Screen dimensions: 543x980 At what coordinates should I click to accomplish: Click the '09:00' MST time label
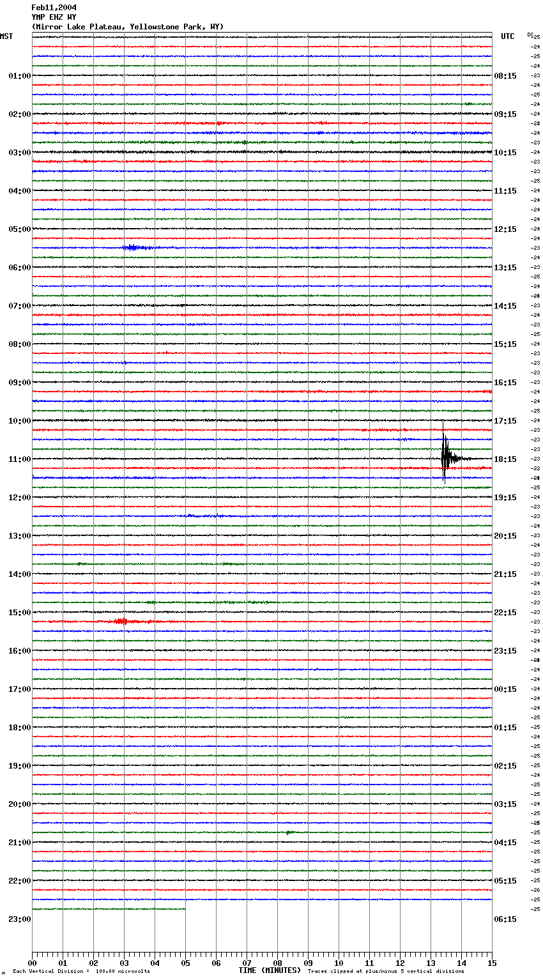[x=20, y=383]
